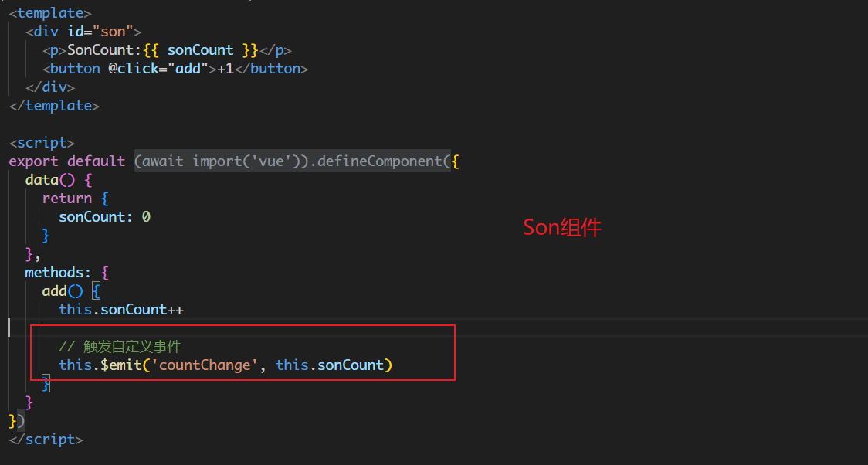
Task: Click the this.sonCount++ statement
Action: pos(121,310)
